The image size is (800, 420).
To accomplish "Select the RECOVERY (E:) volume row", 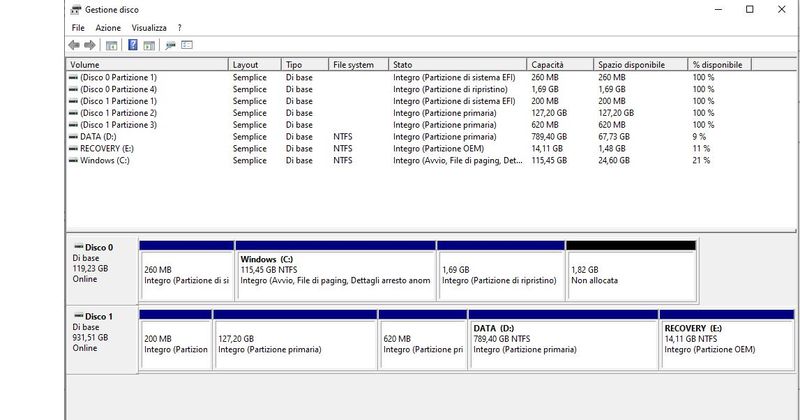I will 409,149.
